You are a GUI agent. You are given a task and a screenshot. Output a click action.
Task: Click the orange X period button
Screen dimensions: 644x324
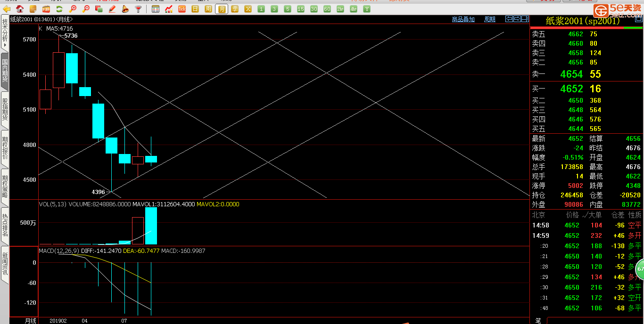[248, 9]
